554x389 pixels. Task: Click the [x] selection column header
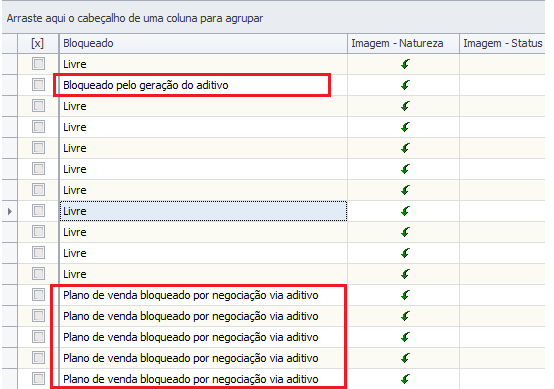38,43
